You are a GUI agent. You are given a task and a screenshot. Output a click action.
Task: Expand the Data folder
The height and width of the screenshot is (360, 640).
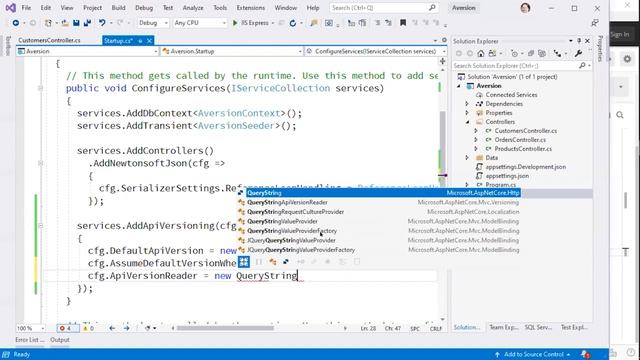[467, 158]
